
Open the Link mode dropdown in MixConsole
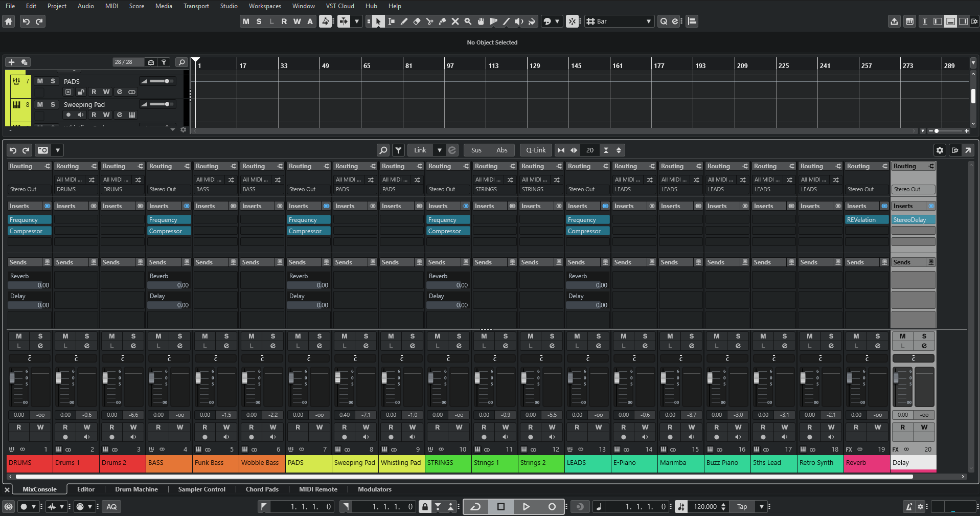point(439,150)
